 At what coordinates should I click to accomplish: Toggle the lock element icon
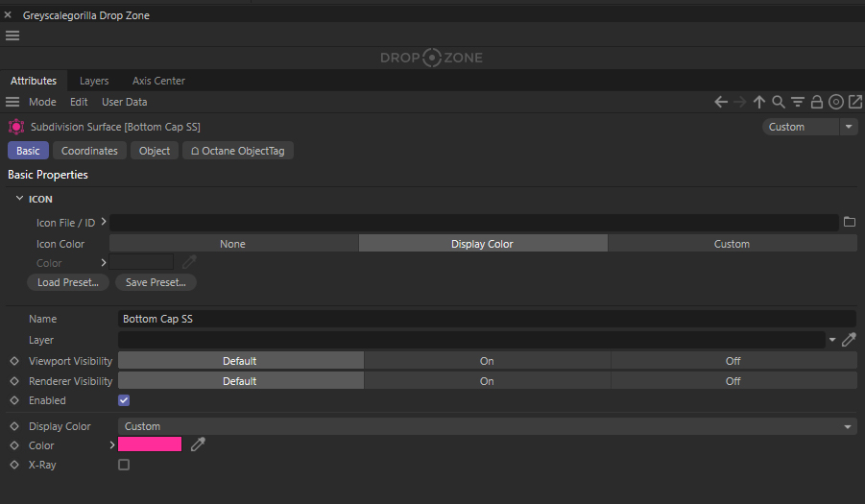817,102
